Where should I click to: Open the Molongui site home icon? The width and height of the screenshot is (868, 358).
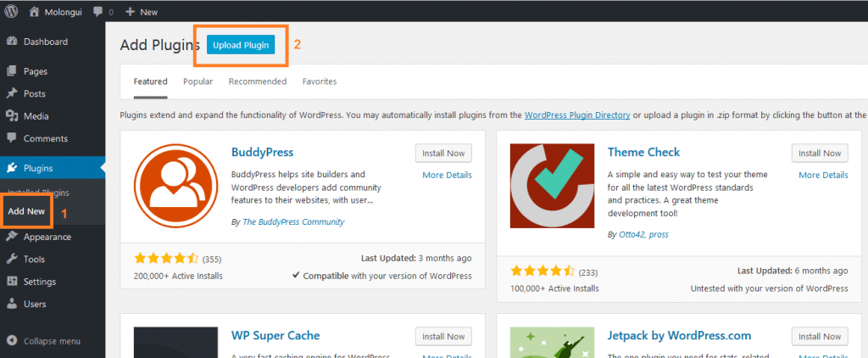pyautogui.click(x=35, y=11)
